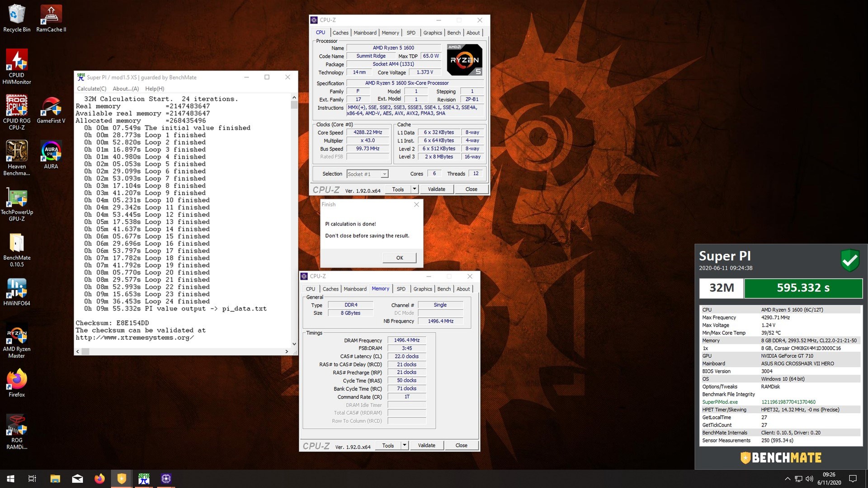Select Mainboard tab in top CPU-Z window

365,33
